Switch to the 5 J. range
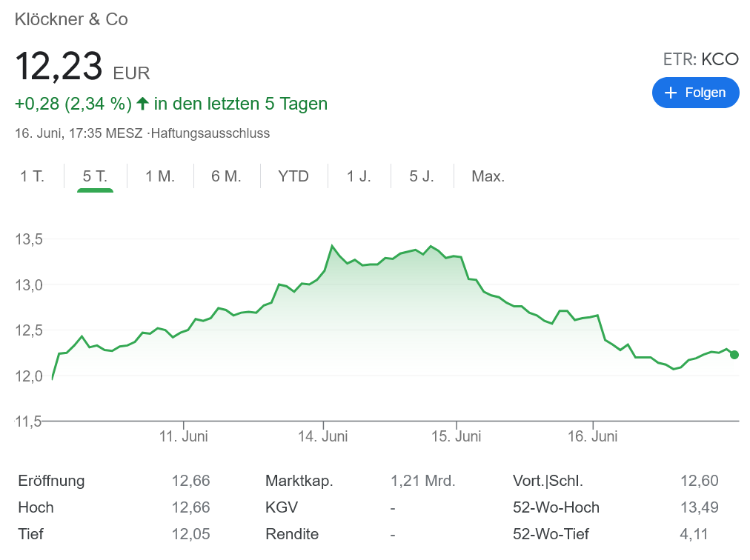Image resolution: width=750 pixels, height=560 pixels. pos(421,176)
